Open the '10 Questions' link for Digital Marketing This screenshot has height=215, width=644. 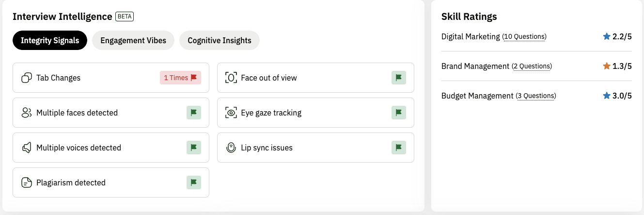coord(524,37)
